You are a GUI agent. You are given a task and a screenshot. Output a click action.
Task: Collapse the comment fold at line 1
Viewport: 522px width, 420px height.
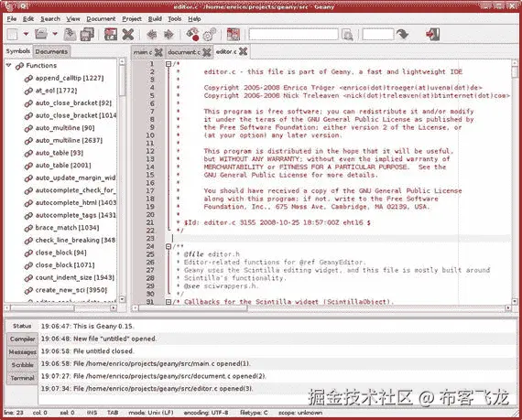coord(169,64)
